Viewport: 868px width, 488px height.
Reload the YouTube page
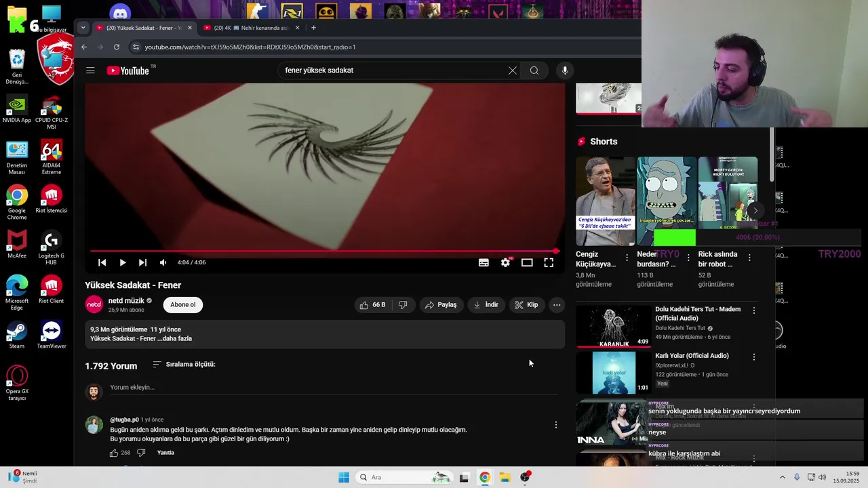pyautogui.click(x=117, y=47)
